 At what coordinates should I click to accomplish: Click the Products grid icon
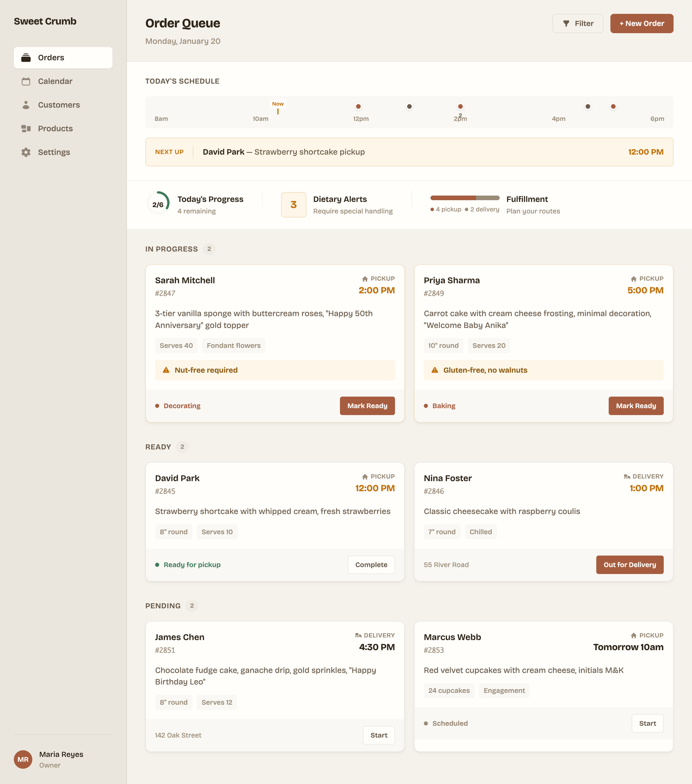(26, 128)
